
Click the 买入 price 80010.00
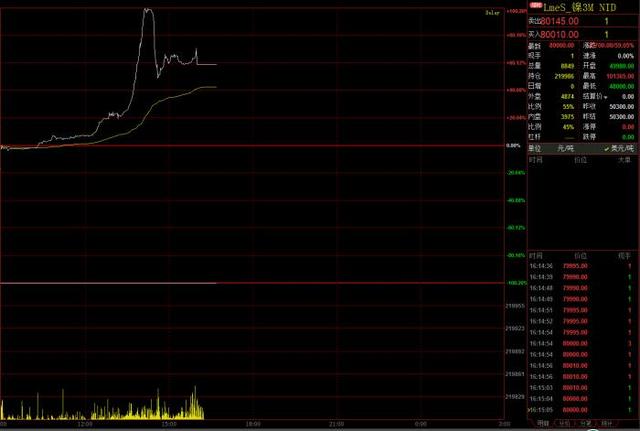click(x=560, y=35)
